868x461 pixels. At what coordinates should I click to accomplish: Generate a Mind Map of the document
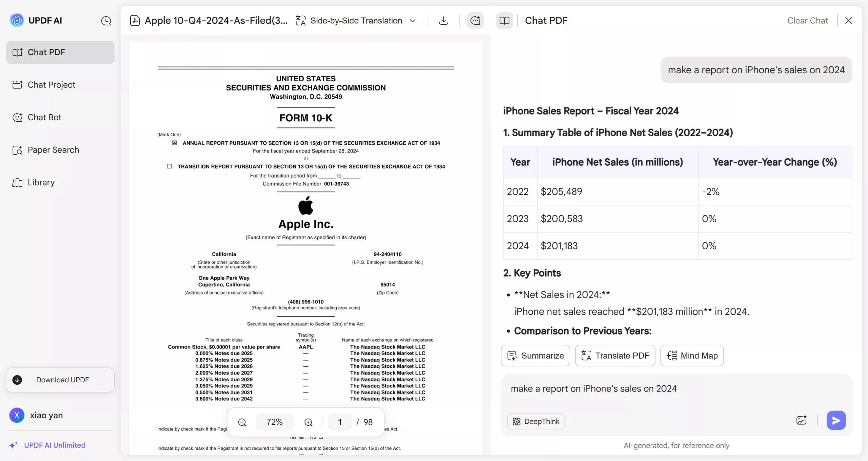(692, 355)
